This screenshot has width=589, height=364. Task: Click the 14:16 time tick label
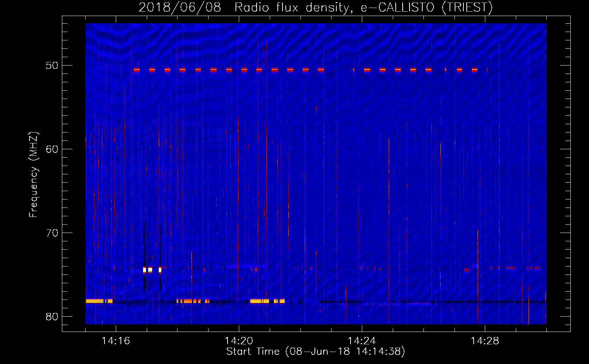116,341
